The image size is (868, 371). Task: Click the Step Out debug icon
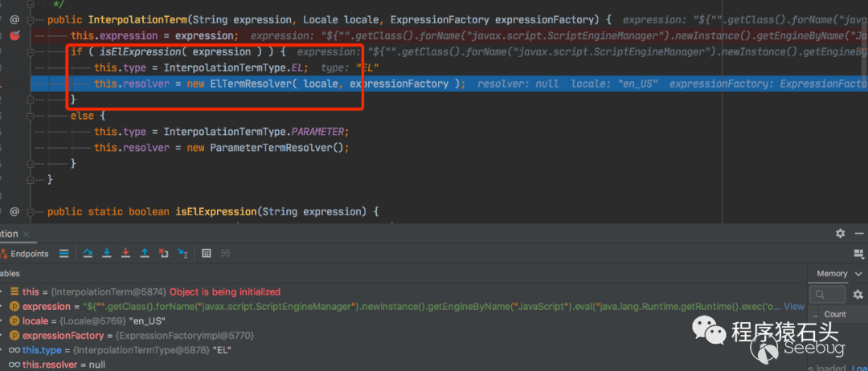click(x=145, y=254)
